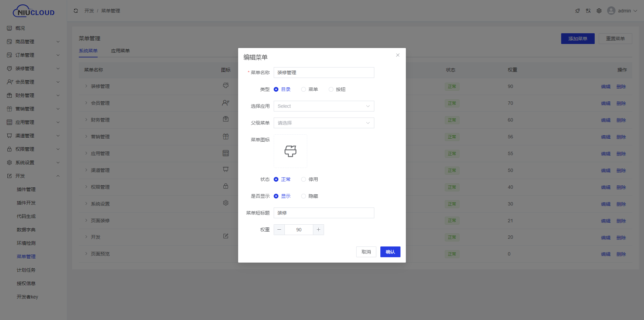
Task: Choose 隐藏 for 是否显示
Action: click(304, 196)
